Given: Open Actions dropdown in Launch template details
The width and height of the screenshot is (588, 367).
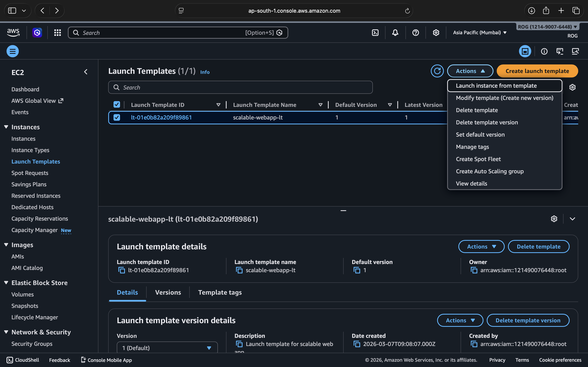Looking at the screenshot, I should [x=481, y=247].
